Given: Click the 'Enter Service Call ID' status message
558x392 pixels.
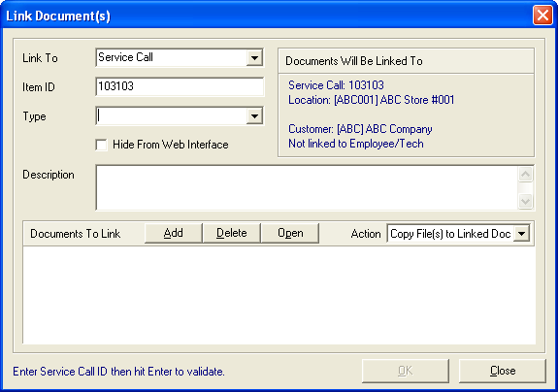Looking at the screenshot, I should coord(118,372).
